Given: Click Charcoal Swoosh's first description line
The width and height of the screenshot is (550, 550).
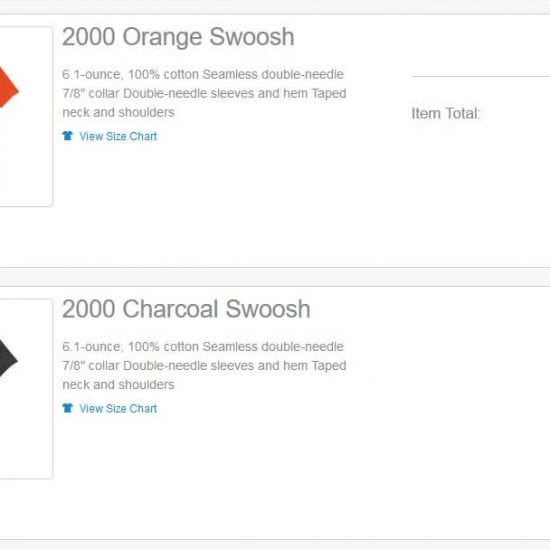Looking at the screenshot, I should pos(203,347).
